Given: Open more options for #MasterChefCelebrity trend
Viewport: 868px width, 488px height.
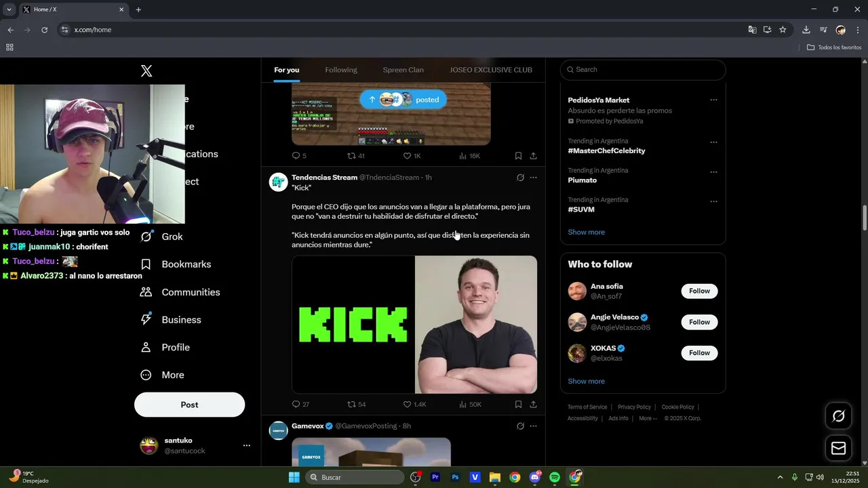Looking at the screenshot, I should (713, 142).
